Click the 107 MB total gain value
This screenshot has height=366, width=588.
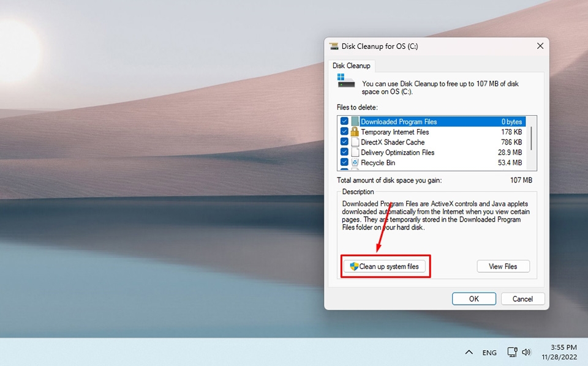coord(521,180)
